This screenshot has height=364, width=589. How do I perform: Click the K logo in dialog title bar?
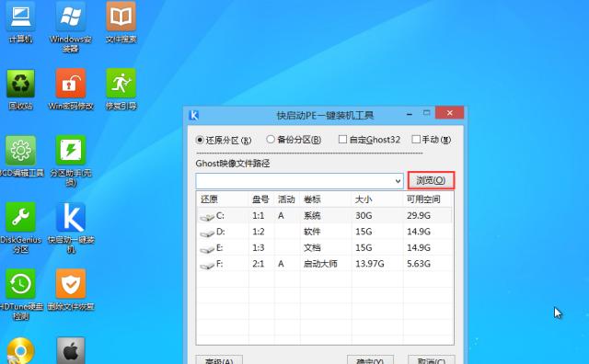pos(194,115)
